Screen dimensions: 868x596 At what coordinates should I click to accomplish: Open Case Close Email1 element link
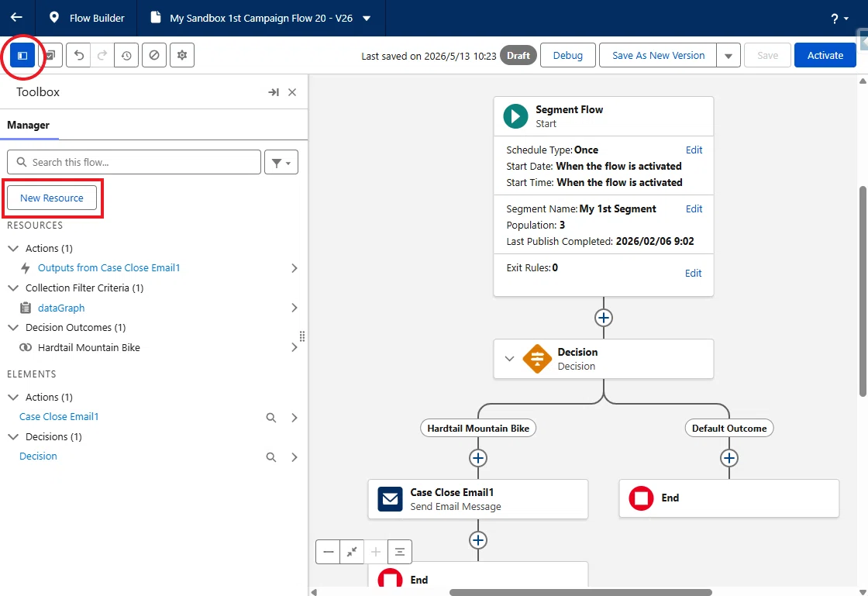(59, 417)
